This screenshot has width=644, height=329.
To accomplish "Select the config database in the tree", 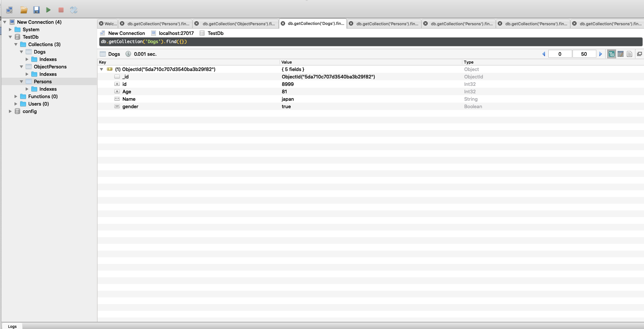I will coord(29,111).
